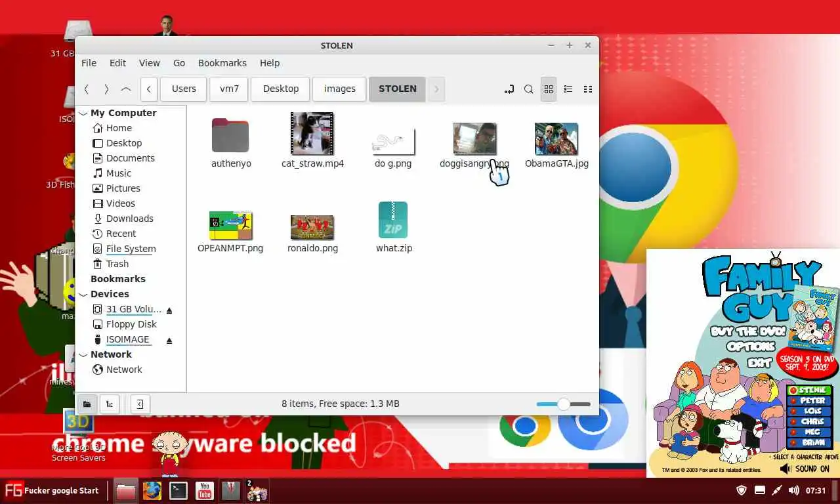Open the suit-and-tie taskbar icon
Screen dimensions: 840x504
point(230,490)
